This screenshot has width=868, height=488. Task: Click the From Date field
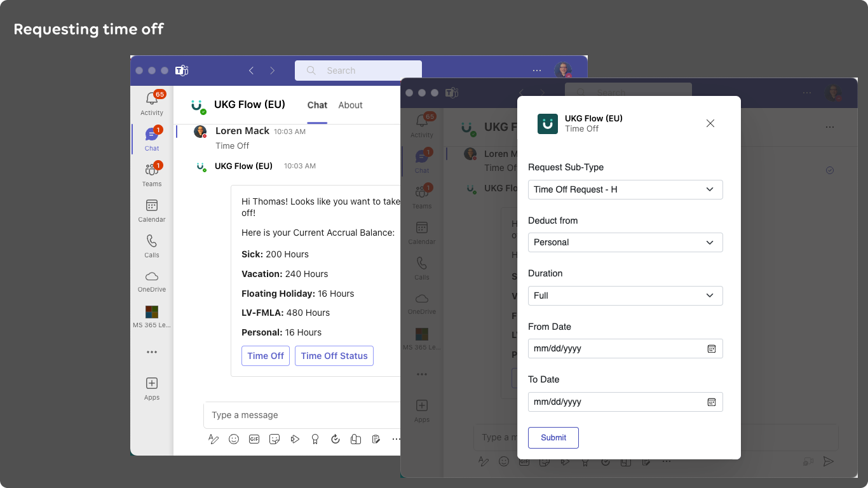point(625,348)
